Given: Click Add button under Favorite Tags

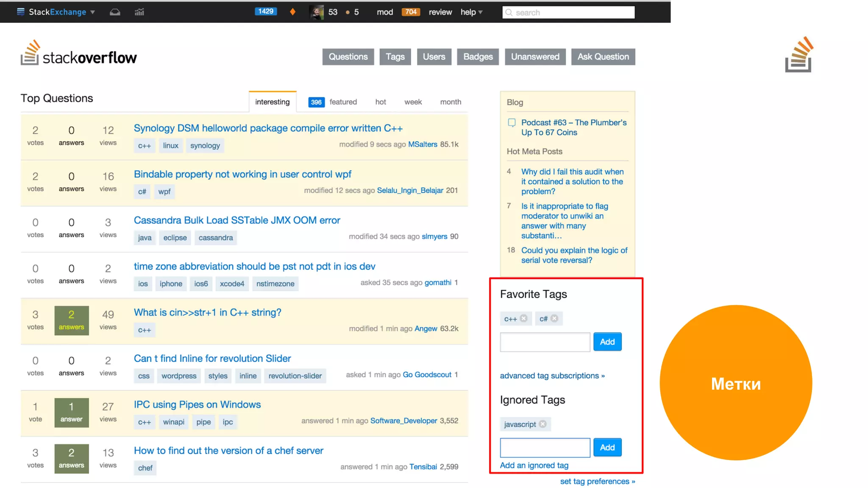Looking at the screenshot, I should [x=607, y=342].
